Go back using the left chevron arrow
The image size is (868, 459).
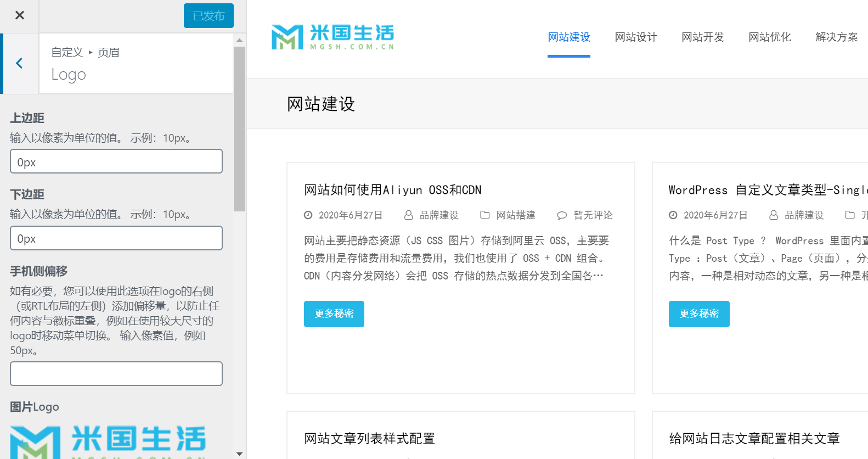pyautogui.click(x=20, y=63)
